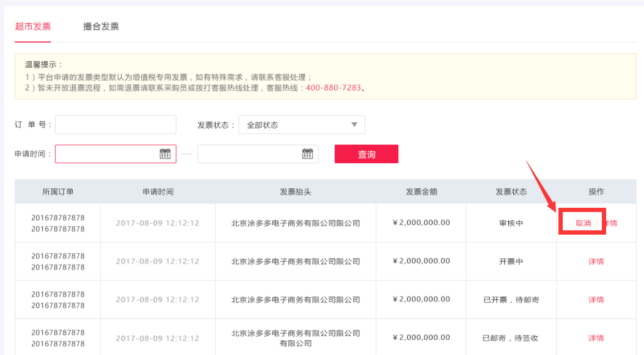This screenshot has height=355, width=644.
Task: Open 详情 for 已邮寄，待签收 row
Action: [596, 338]
